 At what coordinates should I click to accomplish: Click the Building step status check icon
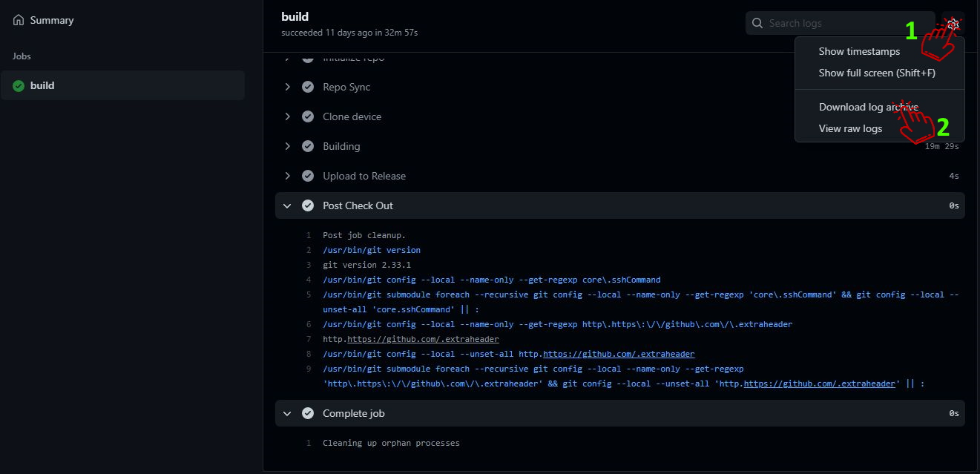308,146
